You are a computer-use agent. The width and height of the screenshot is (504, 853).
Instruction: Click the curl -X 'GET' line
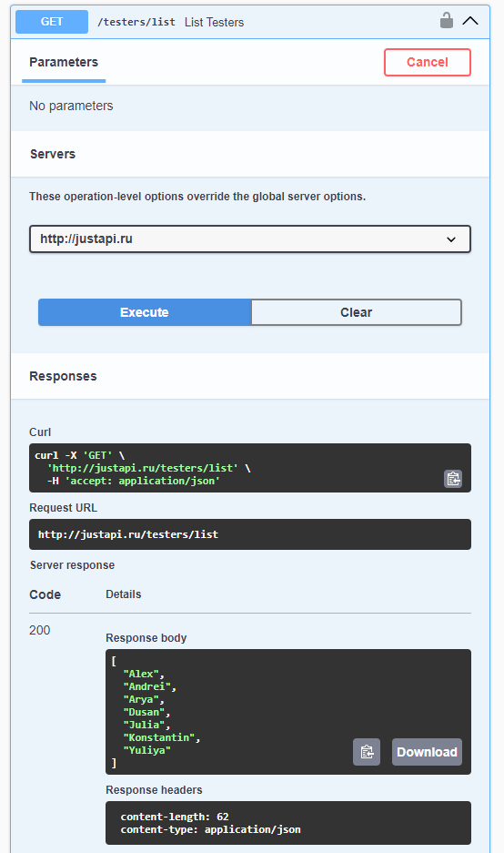coord(79,455)
